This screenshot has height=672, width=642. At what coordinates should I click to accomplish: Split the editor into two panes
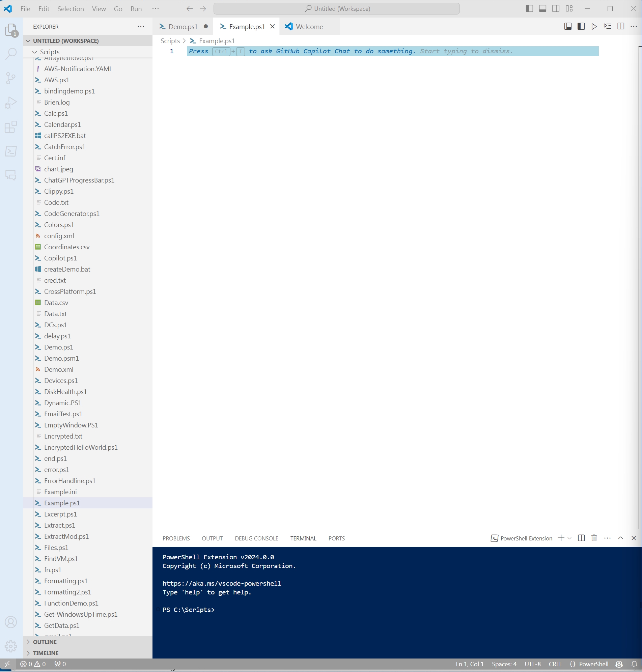click(621, 26)
